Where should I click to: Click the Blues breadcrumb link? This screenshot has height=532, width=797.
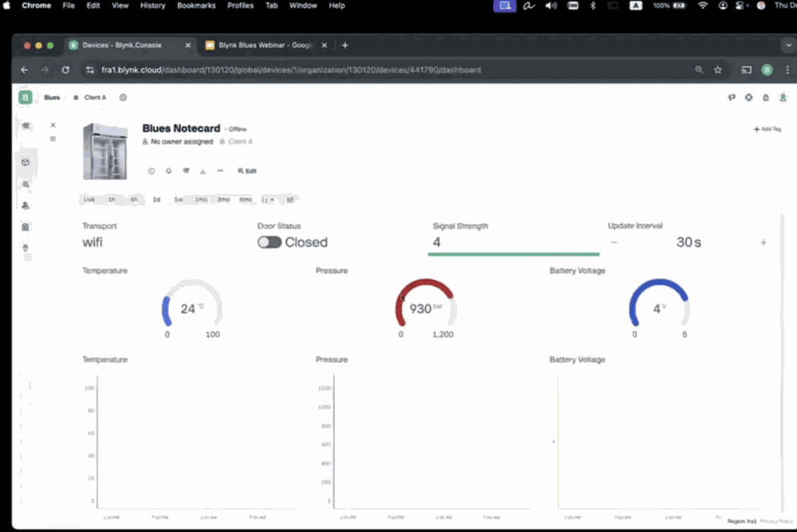(52, 98)
